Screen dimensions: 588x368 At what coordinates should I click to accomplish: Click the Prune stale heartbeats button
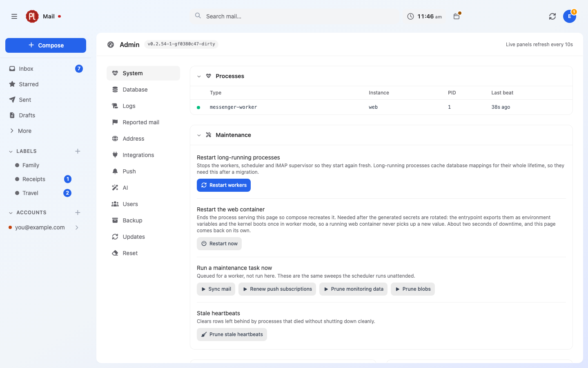[232, 334]
